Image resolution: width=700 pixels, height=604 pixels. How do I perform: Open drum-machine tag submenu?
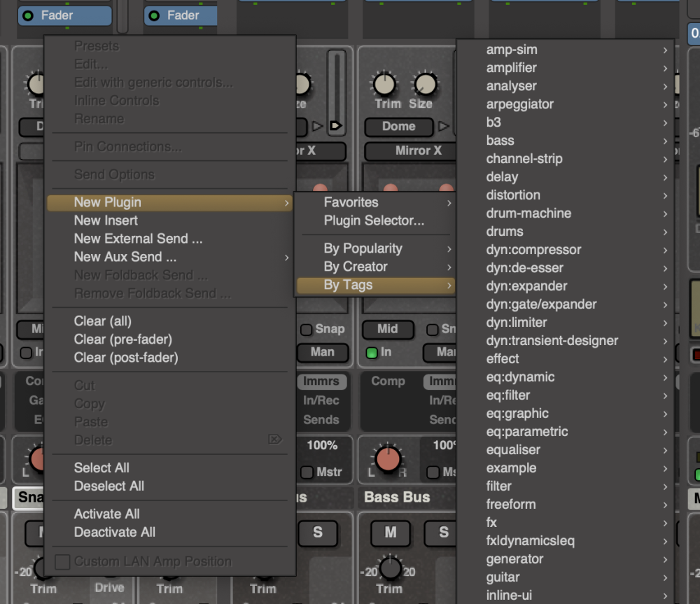coord(565,213)
